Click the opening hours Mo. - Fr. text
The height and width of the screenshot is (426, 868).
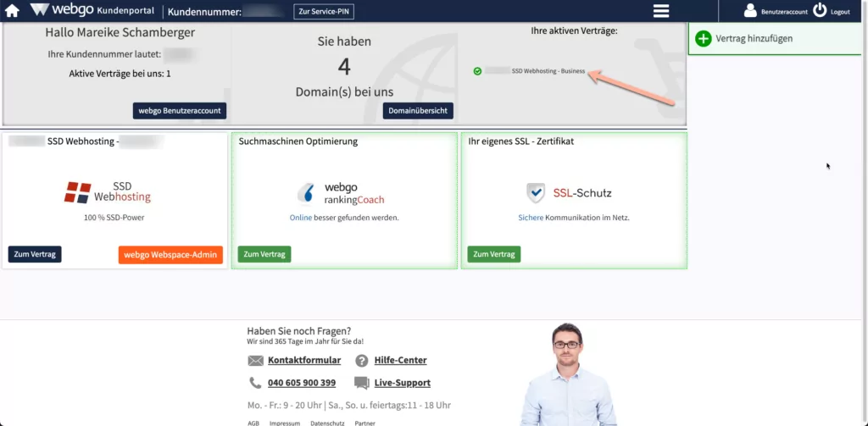click(348, 406)
